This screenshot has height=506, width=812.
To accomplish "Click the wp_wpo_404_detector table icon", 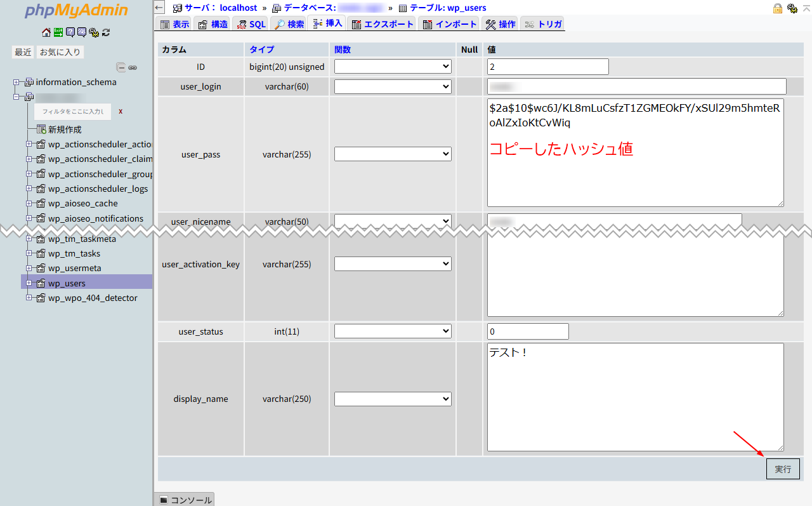I will coord(41,298).
